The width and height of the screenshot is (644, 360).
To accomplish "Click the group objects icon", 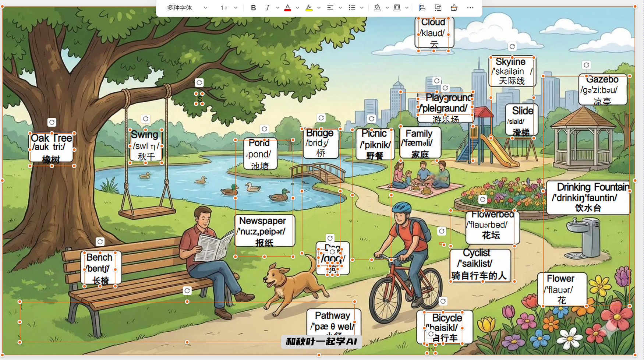I will click(438, 8).
